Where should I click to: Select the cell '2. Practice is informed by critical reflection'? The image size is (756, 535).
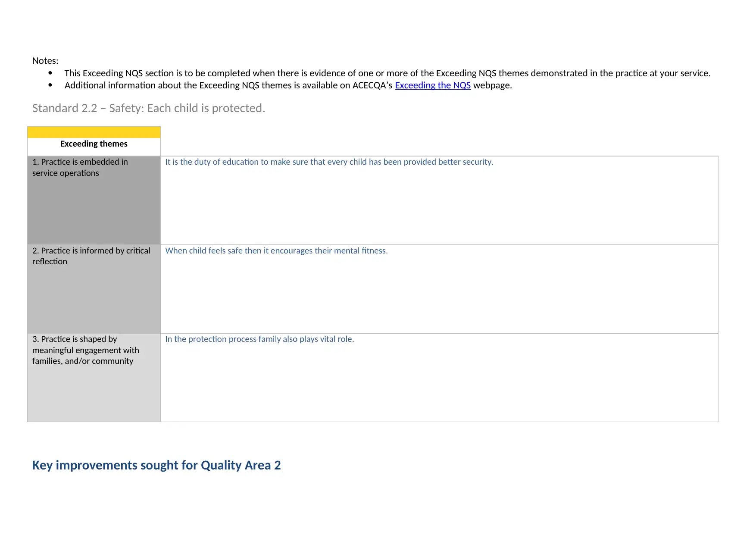(94, 289)
